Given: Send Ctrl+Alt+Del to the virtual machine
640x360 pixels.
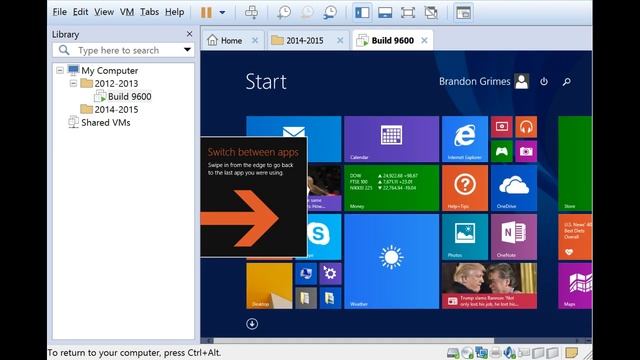Looking at the screenshot, I should pos(251,12).
